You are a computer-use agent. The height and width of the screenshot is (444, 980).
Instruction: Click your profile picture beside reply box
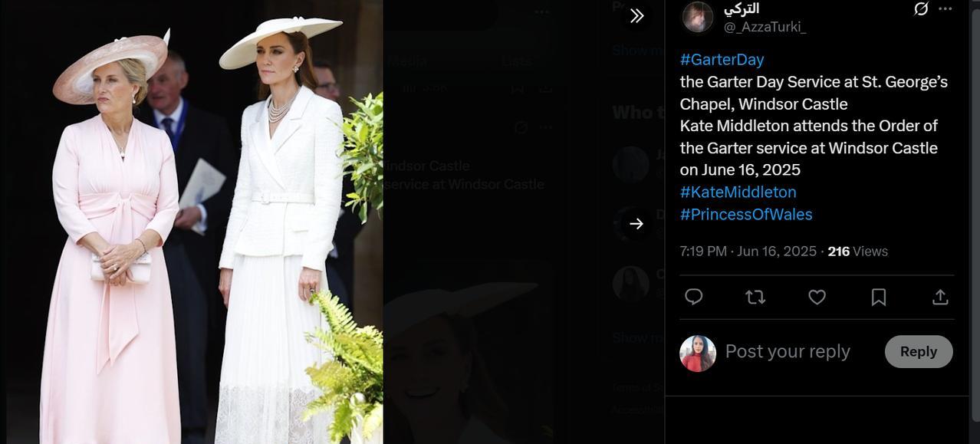tap(698, 354)
